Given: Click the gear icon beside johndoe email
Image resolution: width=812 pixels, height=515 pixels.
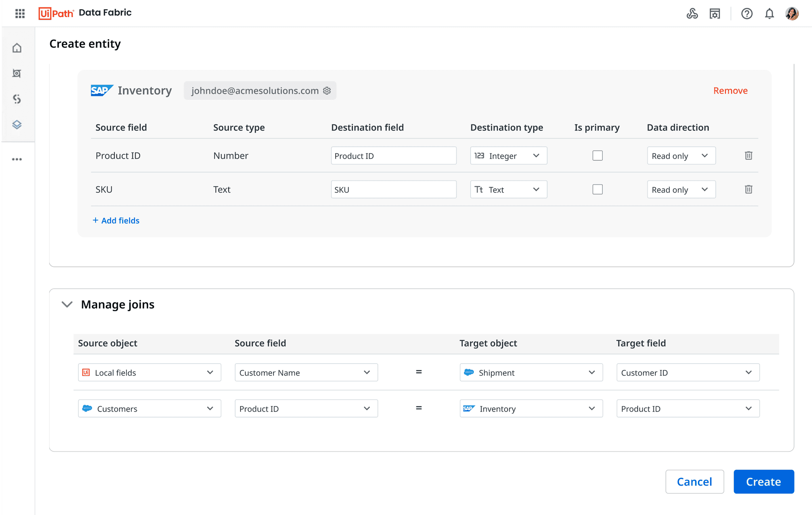Looking at the screenshot, I should [x=327, y=91].
